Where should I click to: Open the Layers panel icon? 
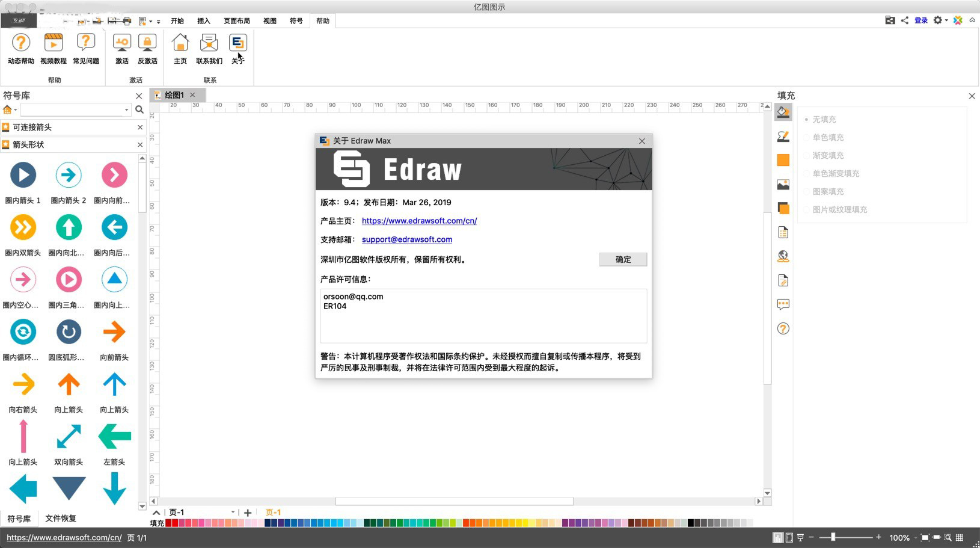(x=783, y=208)
